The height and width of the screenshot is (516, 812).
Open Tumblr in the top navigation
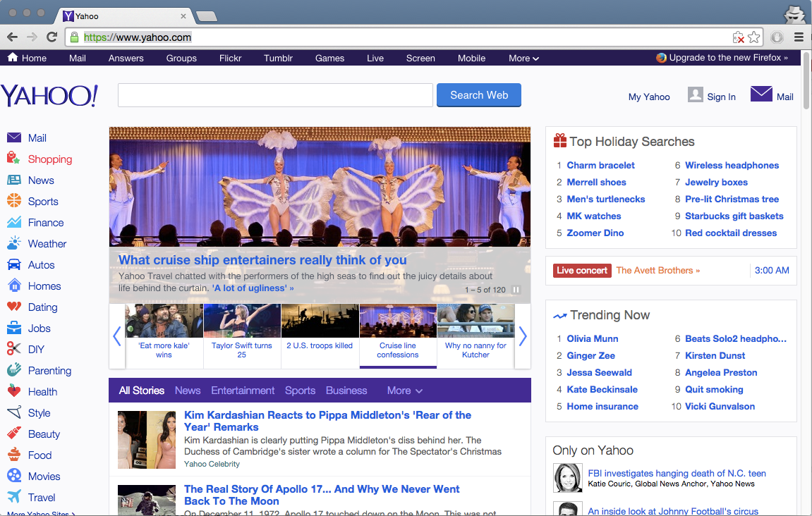[278, 58]
